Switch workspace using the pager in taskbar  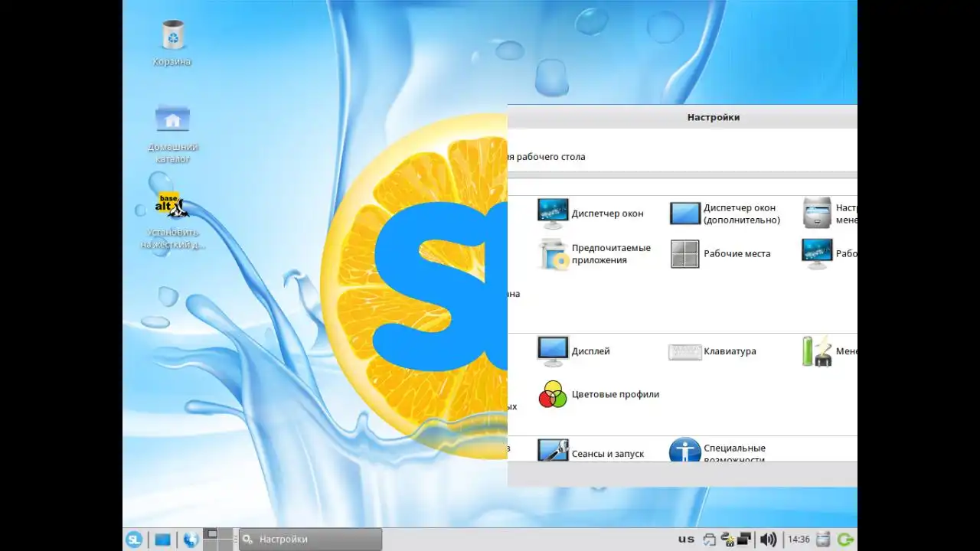219,540
